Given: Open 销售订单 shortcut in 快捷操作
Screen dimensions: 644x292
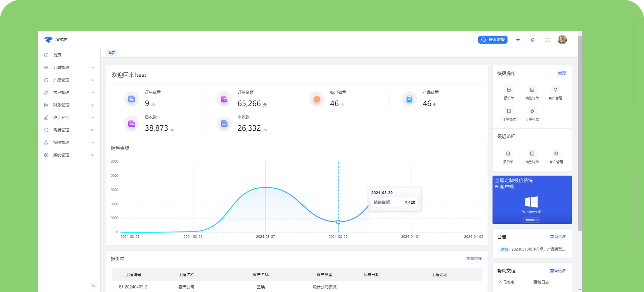Looking at the screenshot, I should tap(532, 93).
